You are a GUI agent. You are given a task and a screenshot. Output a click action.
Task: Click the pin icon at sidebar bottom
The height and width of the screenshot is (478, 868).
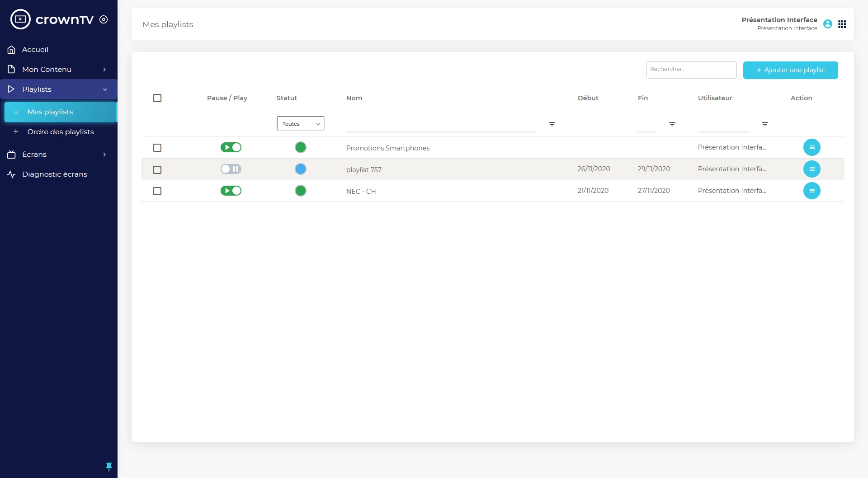tap(108, 466)
